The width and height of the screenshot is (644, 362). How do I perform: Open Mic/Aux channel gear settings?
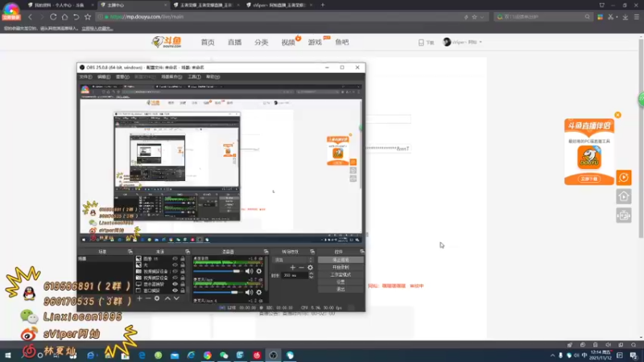[x=258, y=292]
